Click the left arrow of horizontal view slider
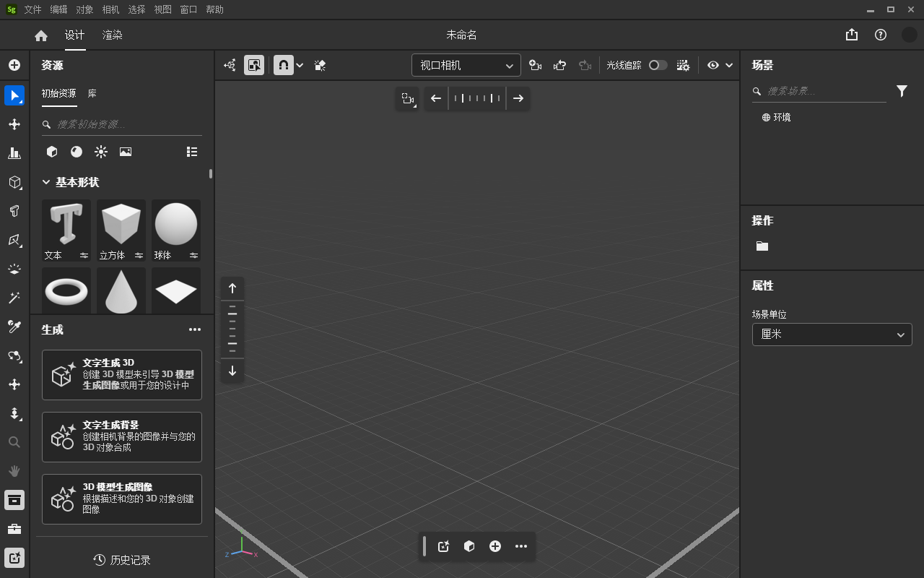Viewport: 924px width, 578px height. tap(435, 98)
